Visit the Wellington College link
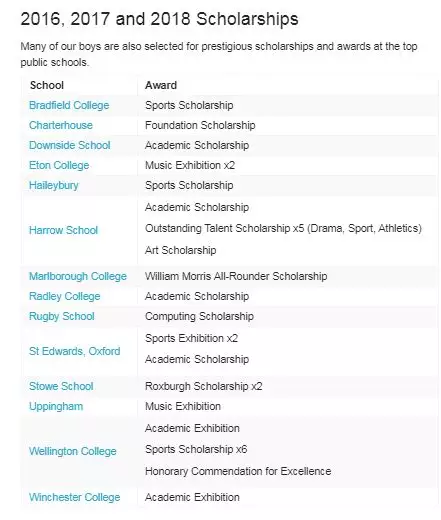Image resolution: width=441 pixels, height=520 pixels. coord(73,451)
